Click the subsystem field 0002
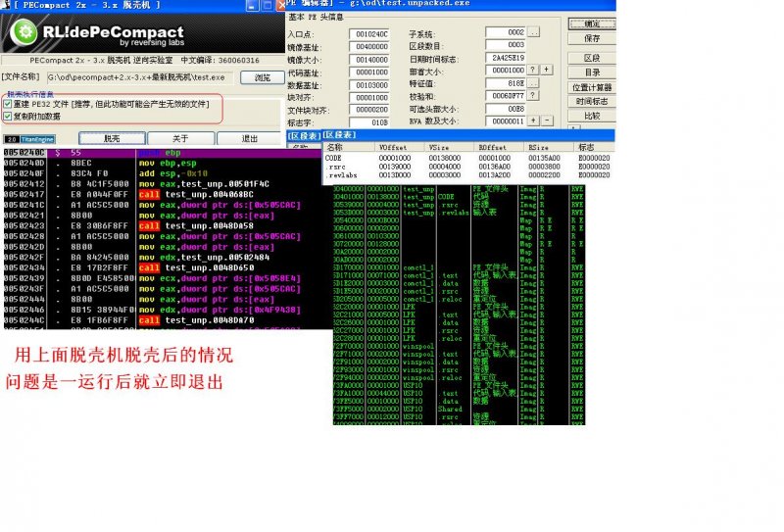The image size is (784, 532). [506, 32]
